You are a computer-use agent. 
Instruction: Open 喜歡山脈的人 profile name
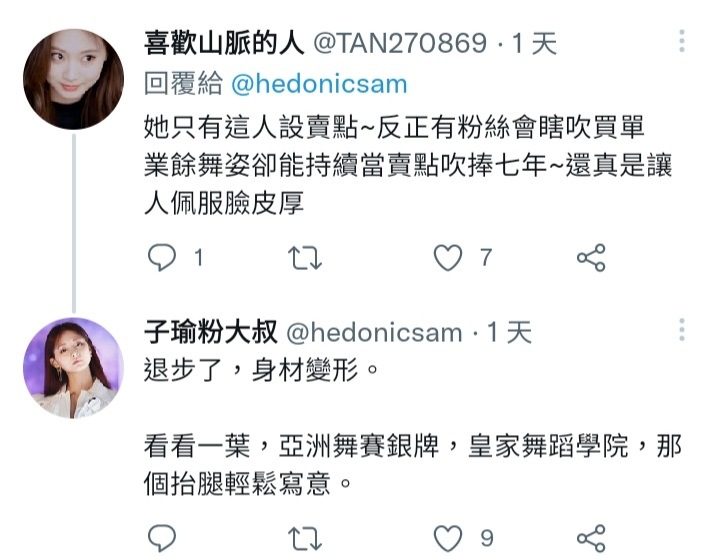pos(224,43)
